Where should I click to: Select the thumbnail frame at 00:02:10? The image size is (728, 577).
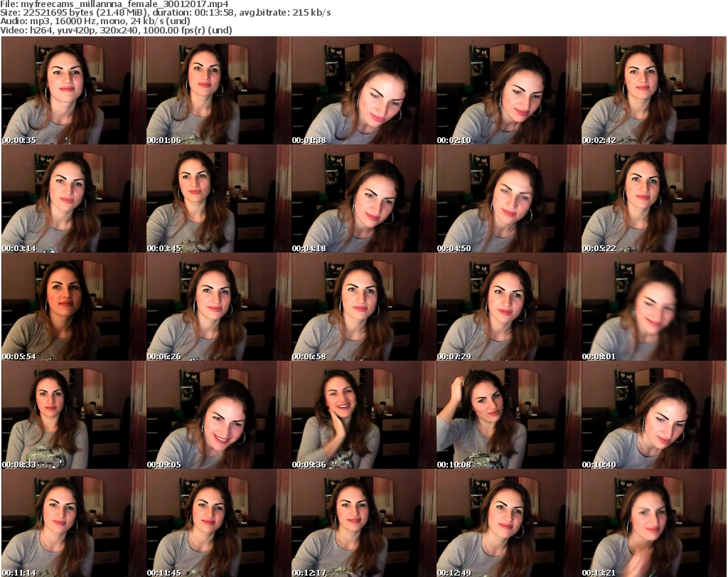click(x=508, y=90)
